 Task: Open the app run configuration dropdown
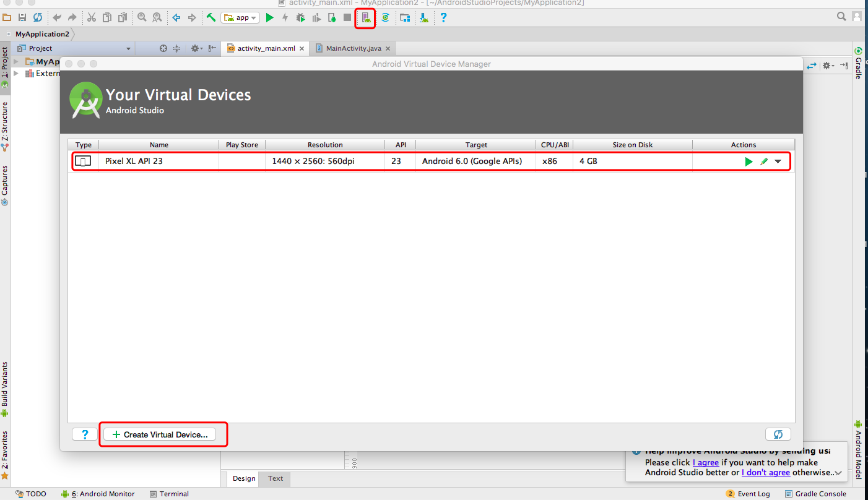(240, 17)
